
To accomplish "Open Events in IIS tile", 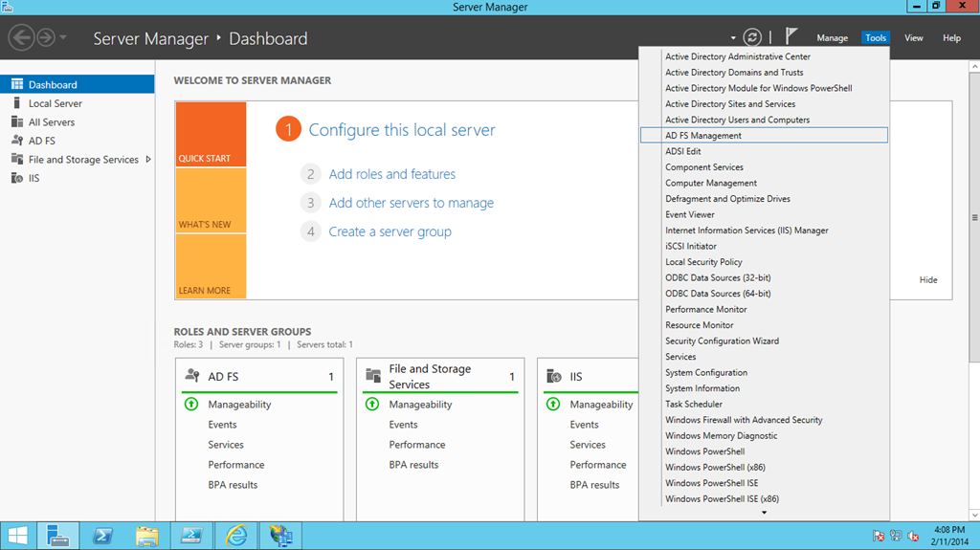I will pyautogui.click(x=584, y=425).
